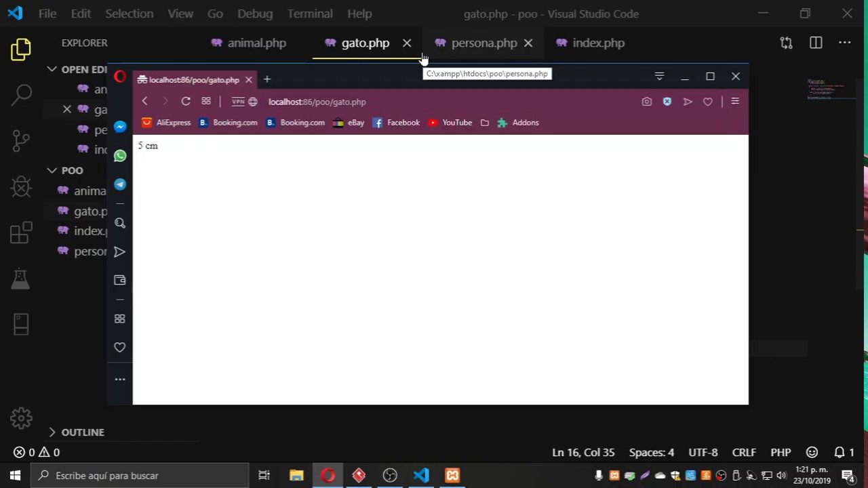The image size is (868, 488).
Task: Open the editor More Actions ellipsis
Action: click(x=845, y=43)
